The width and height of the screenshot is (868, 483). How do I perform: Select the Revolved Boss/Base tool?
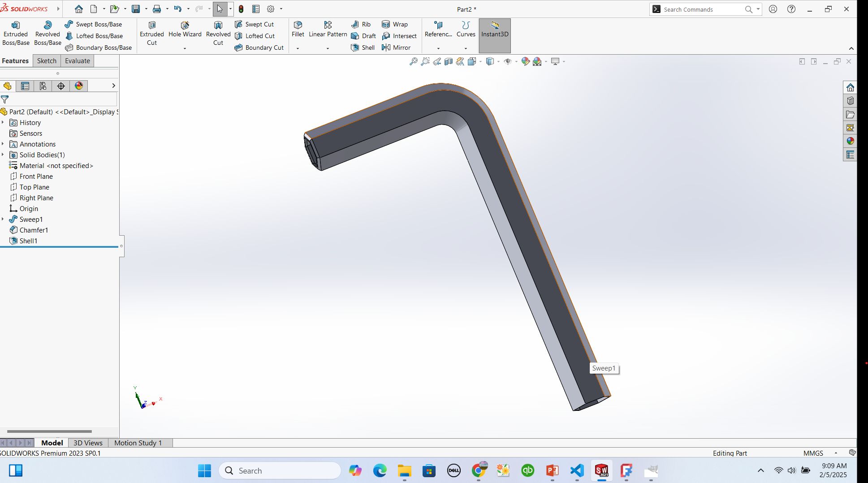coord(48,34)
